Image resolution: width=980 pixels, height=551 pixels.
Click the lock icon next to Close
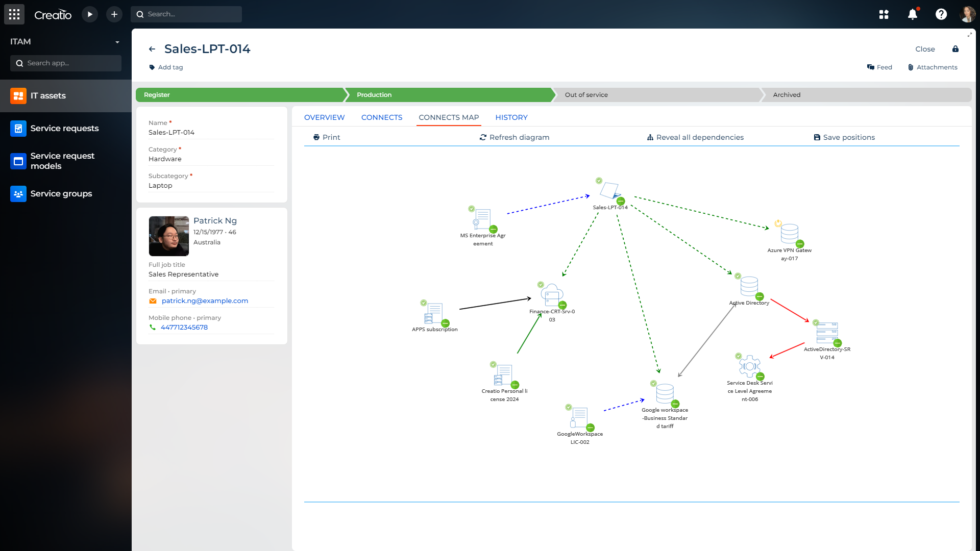pos(955,49)
